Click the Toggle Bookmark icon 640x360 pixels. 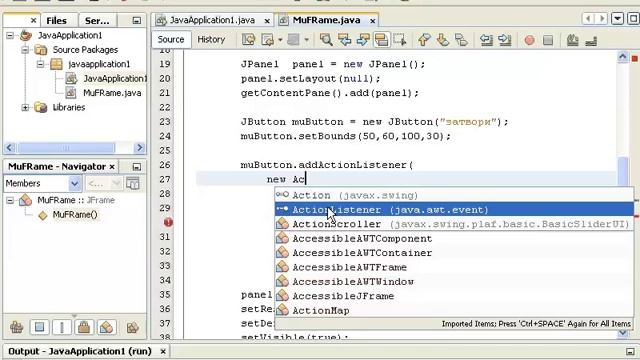click(461, 40)
